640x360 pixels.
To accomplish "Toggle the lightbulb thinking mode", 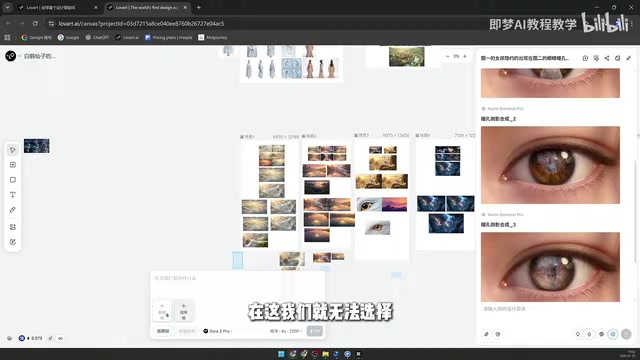I will coord(578,334).
